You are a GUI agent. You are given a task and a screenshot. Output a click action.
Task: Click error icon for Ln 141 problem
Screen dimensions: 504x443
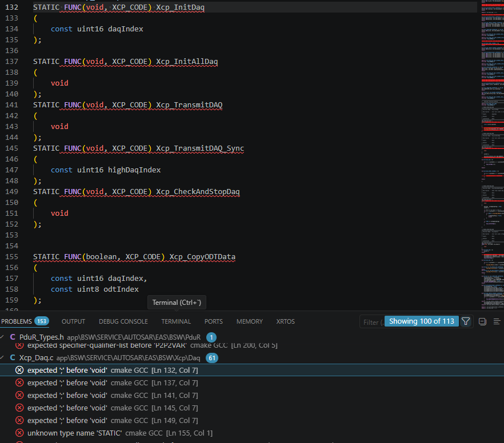pyautogui.click(x=19, y=395)
